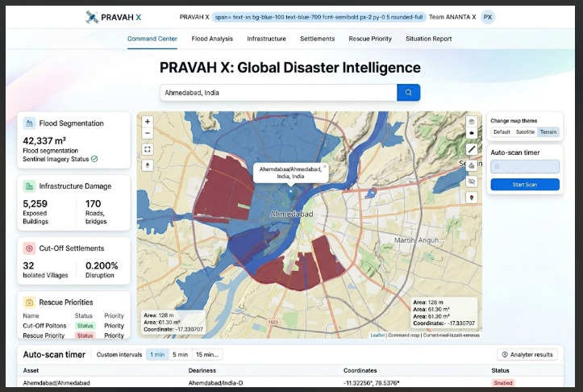Image resolution: width=583 pixels, height=392 pixels.
Task: Choose 15 min scan interval
Action: 207,355
